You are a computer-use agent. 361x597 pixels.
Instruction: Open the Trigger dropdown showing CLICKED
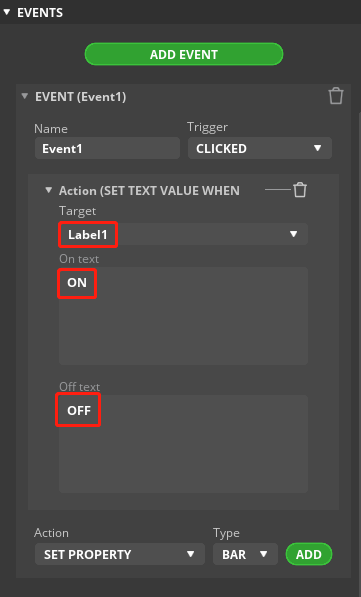pos(260,148)
